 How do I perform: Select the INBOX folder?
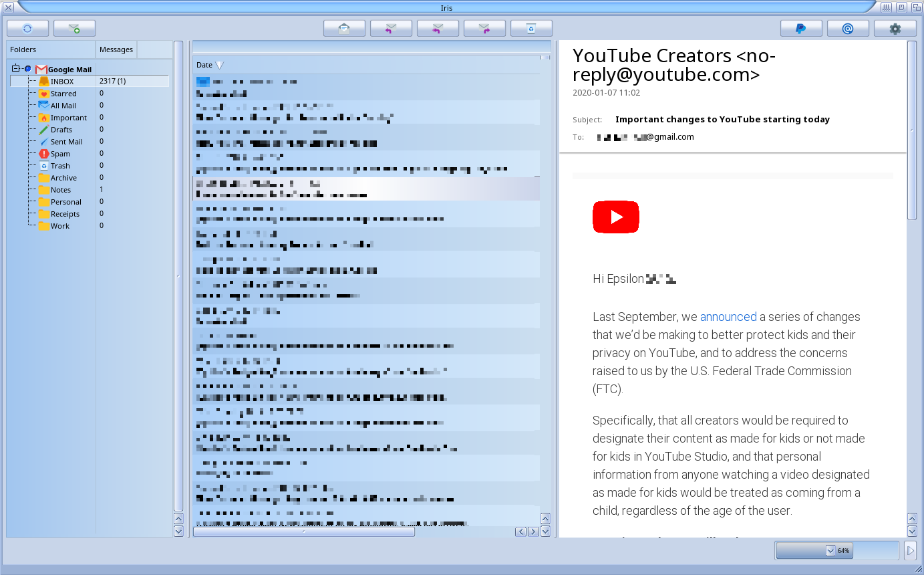coord(62,82)
